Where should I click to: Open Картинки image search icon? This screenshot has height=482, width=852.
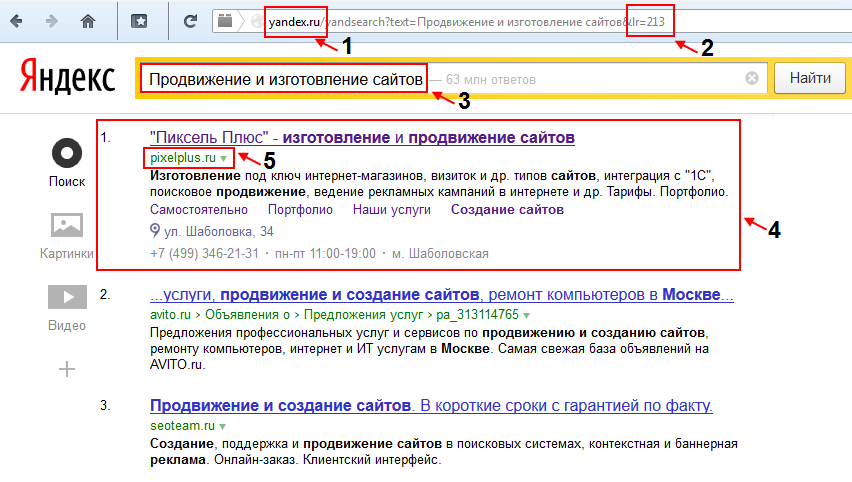66,225
